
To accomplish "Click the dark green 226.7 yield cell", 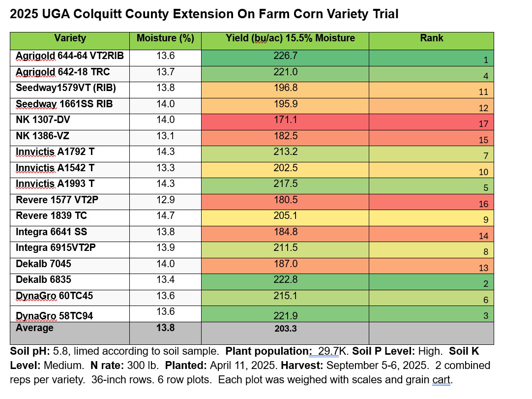I will [x=285, y=57].
